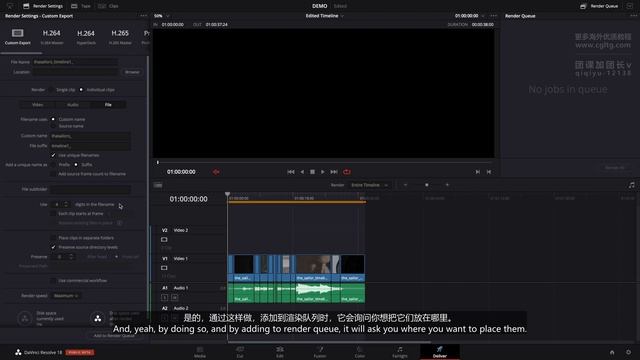This screenshot has width=640, height=360.
Task: Play forward in the viewer
Action: click(x=323, y=172)
